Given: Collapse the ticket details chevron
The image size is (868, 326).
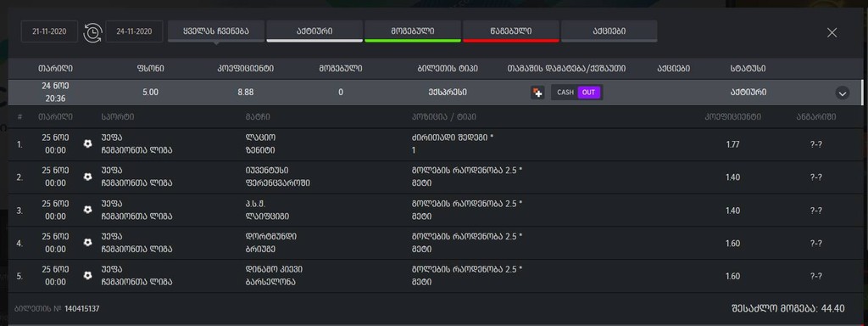Looking at the screenshot, I should coord(842,93).
